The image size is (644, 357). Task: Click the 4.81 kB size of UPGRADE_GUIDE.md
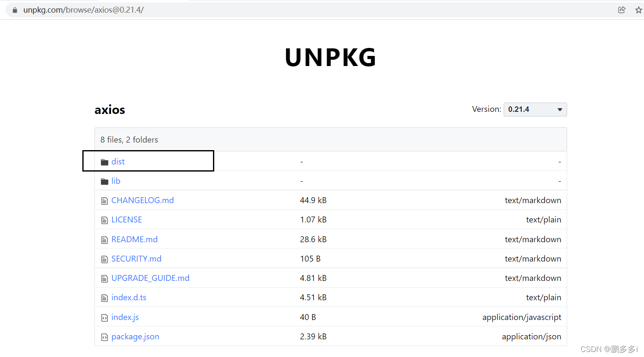pyautogui.click(x=313, y=278)
